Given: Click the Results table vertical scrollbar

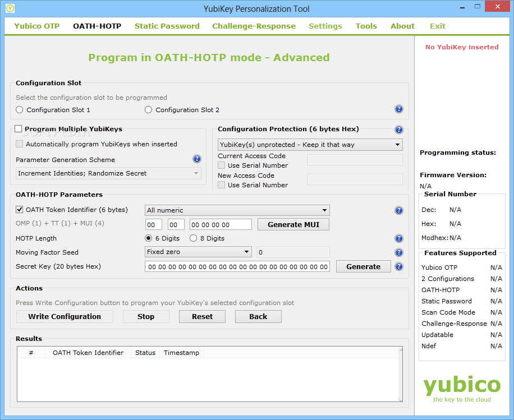Looking at the screenshot, I should [400, 374].
